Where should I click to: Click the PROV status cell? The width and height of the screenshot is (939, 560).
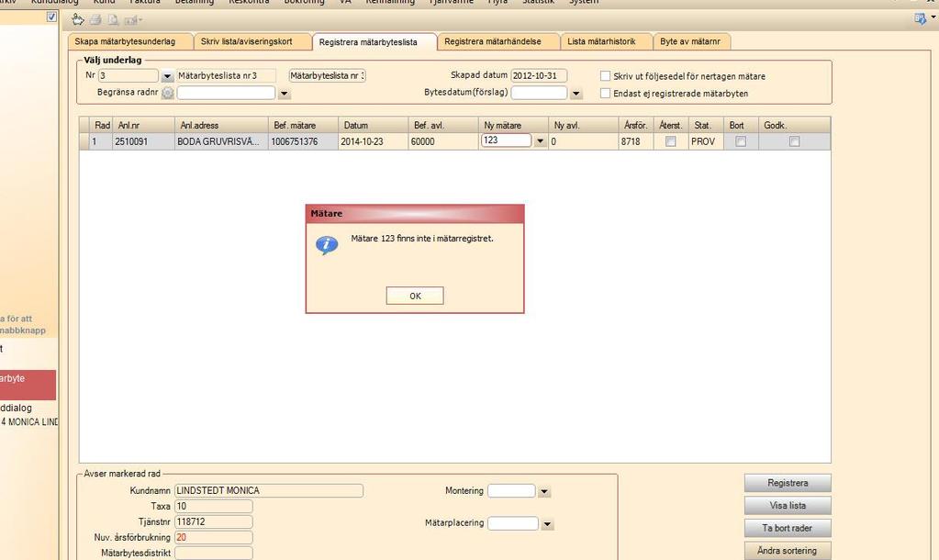(706, 142)
